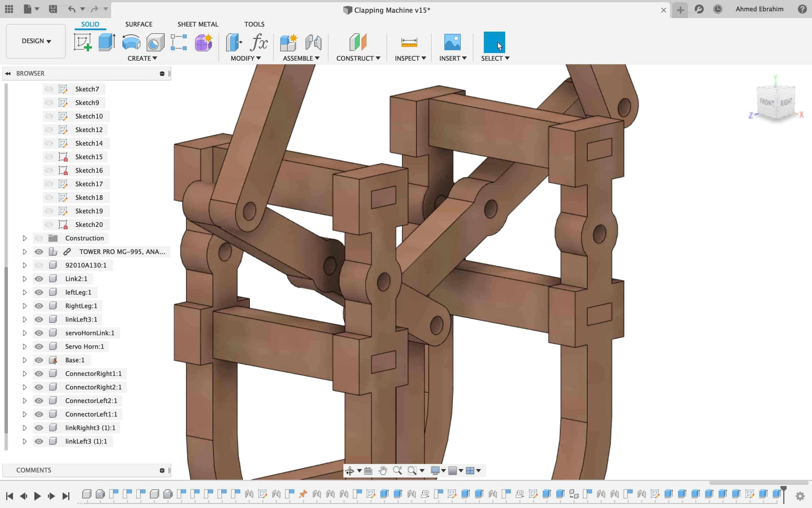Expand the ConnectorRight1:1 component

25,374
